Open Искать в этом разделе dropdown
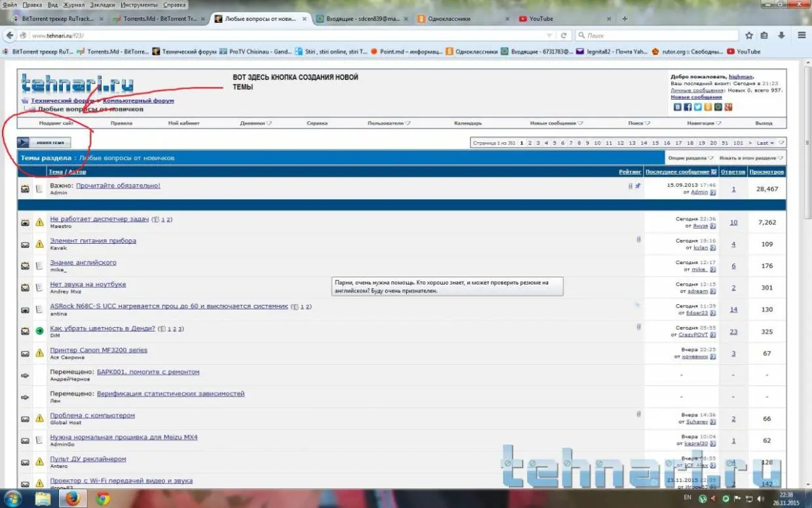The height and width of the screenshot is (508, 812). point(751,158)
